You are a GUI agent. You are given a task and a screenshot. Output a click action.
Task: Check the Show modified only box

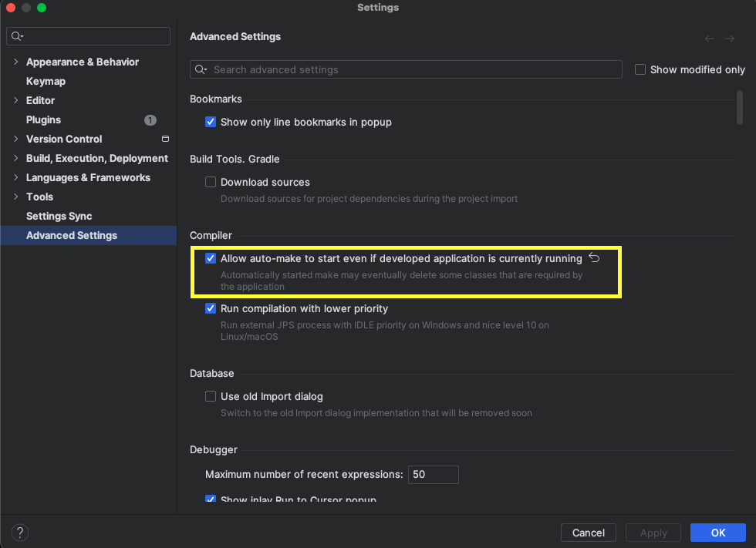coord(640,69)
